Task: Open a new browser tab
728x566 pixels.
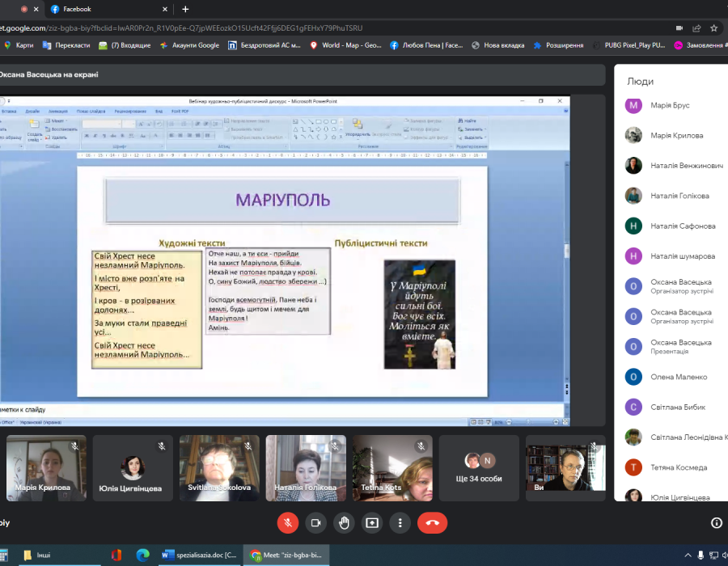Action: coord(185,9)
